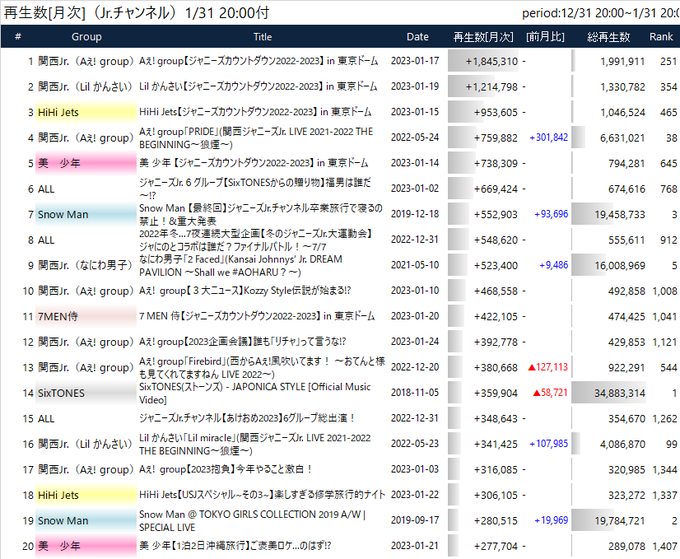Click the あけおめ2023 title in row 15
The width and height of the screenshot is (680, 559).
(247, 418)
